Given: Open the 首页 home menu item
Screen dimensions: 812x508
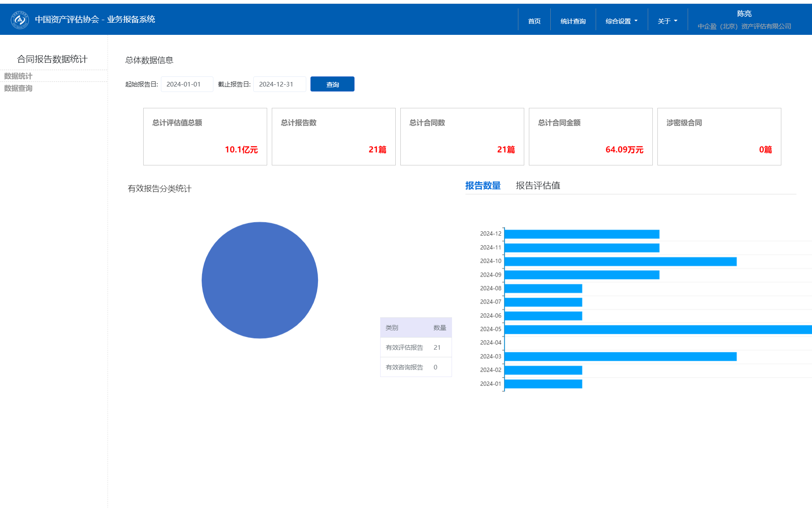Looking at the screenshot, I should [x=534, y=21].
